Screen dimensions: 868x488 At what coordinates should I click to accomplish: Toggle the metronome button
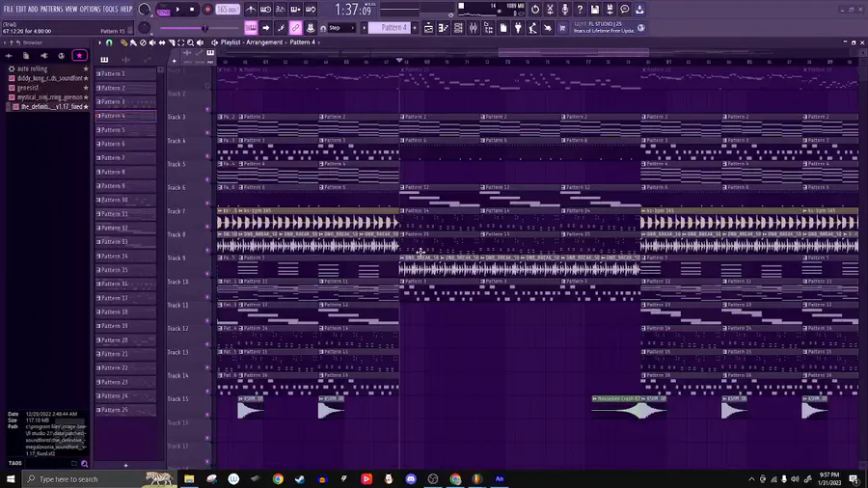pyautogui.click(x=251, y=10)
